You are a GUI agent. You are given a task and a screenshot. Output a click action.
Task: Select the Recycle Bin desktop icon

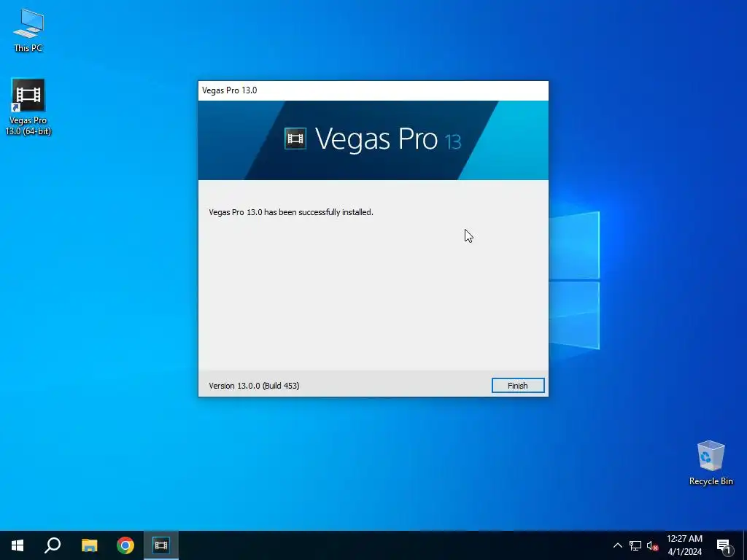711,463
